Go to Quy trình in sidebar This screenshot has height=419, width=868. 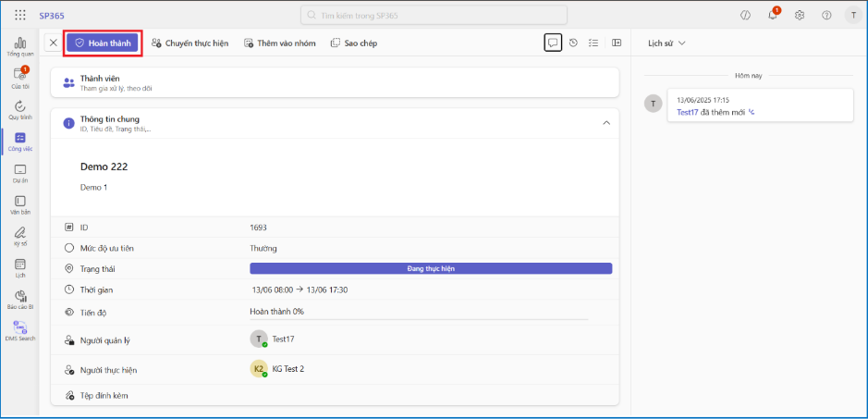20,110
